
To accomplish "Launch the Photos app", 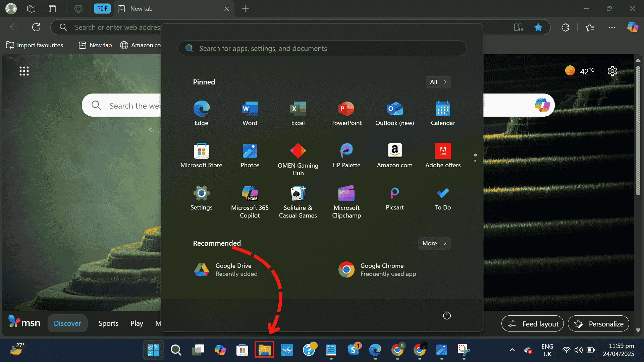I will [x=250, y=156].
